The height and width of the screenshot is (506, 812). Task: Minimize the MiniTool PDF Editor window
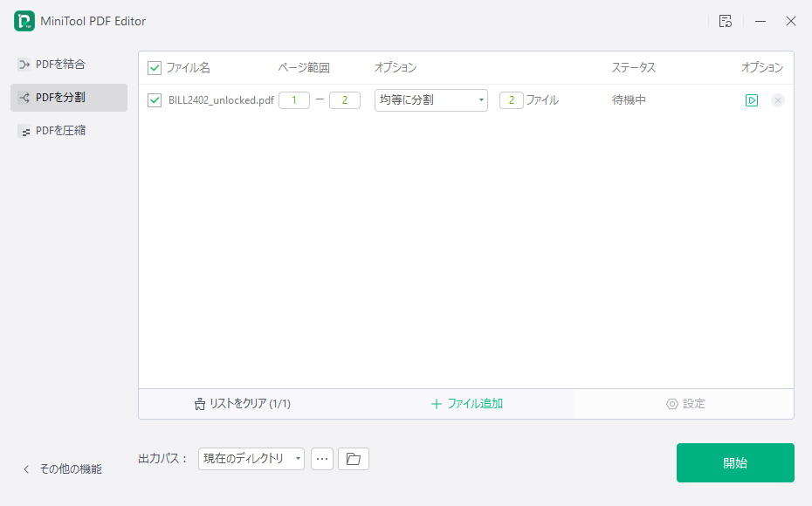point(760,21)
